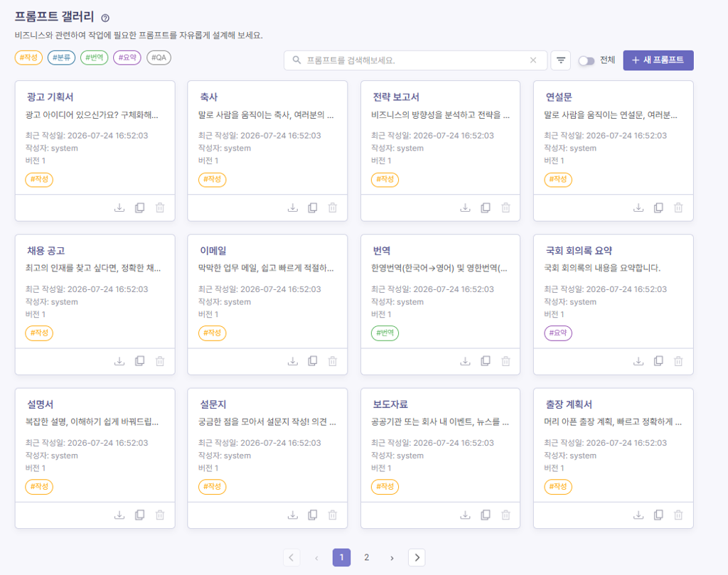Copy the 출장 계획서 prompt card
728x575 pixels.
tap(658, 515)
